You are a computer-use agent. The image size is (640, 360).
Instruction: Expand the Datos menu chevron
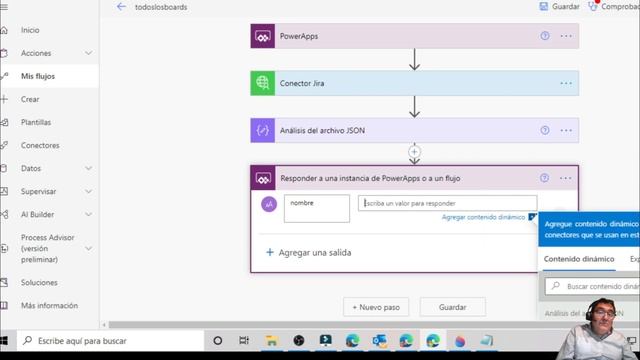click(89, 168)
